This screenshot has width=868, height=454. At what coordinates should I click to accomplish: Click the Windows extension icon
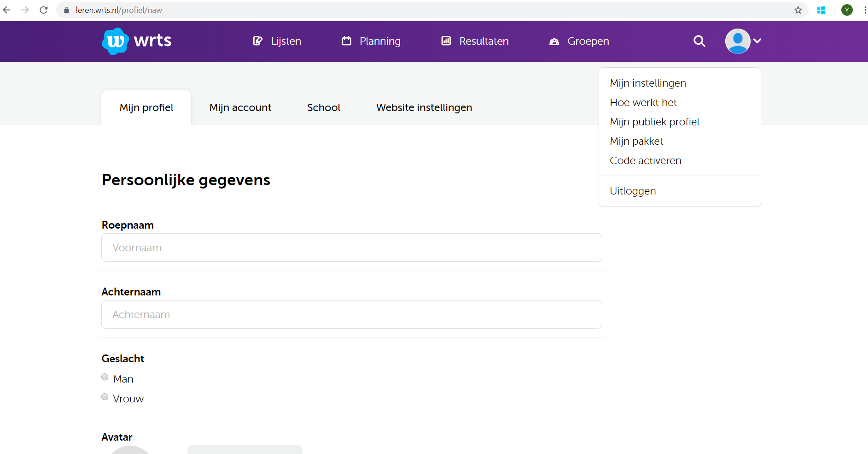pyautogui.click(x=821, y=10)
